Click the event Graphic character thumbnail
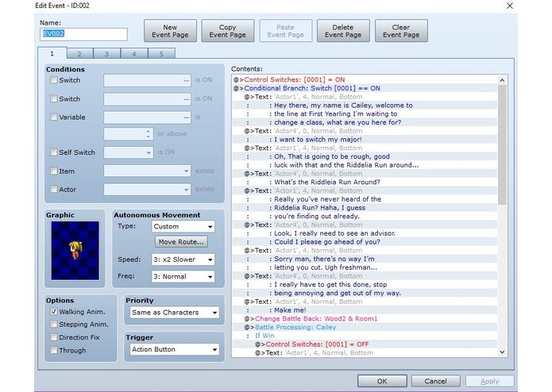The height and width of the screenshot is (392, 552). click(x=75, y=250)
